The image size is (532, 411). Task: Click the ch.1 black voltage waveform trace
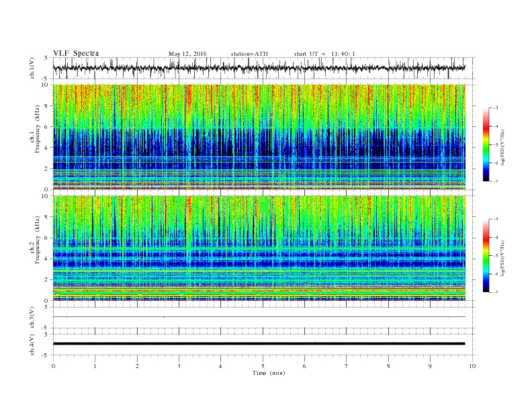click(x=259, y=68)
